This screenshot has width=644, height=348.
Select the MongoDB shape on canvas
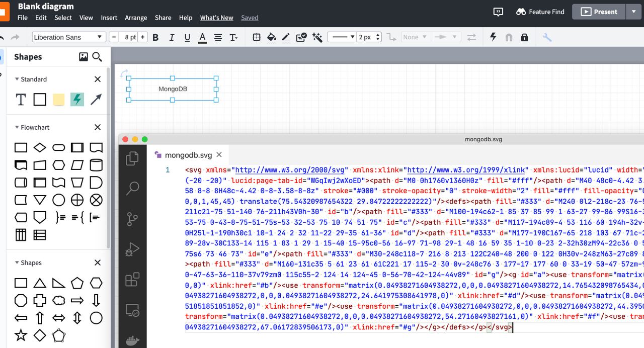click(x=173, y=89)
